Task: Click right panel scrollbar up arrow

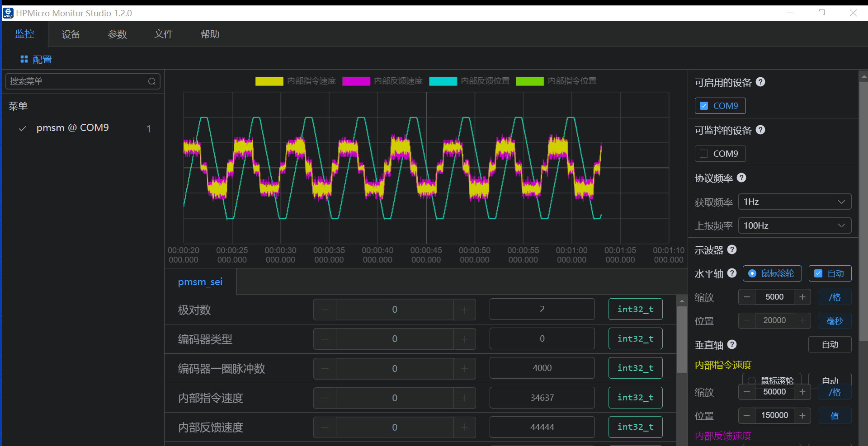Action: pyautogui.click(x=863, y=76)
